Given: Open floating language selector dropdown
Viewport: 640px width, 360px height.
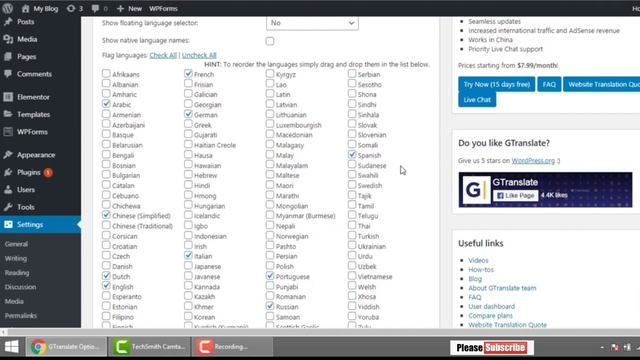Looking at the screenshot, I should pos(312,23).
